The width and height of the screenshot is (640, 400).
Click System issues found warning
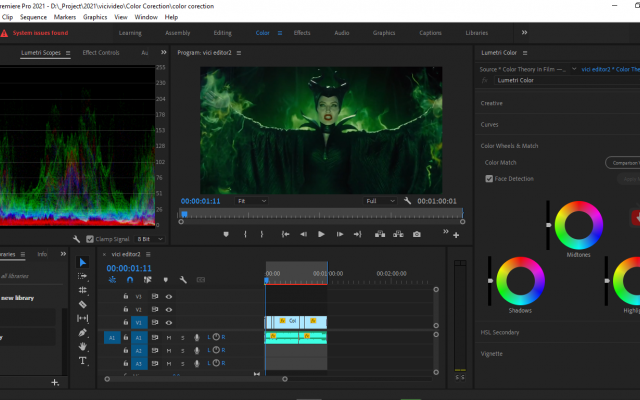click(34, 33)
